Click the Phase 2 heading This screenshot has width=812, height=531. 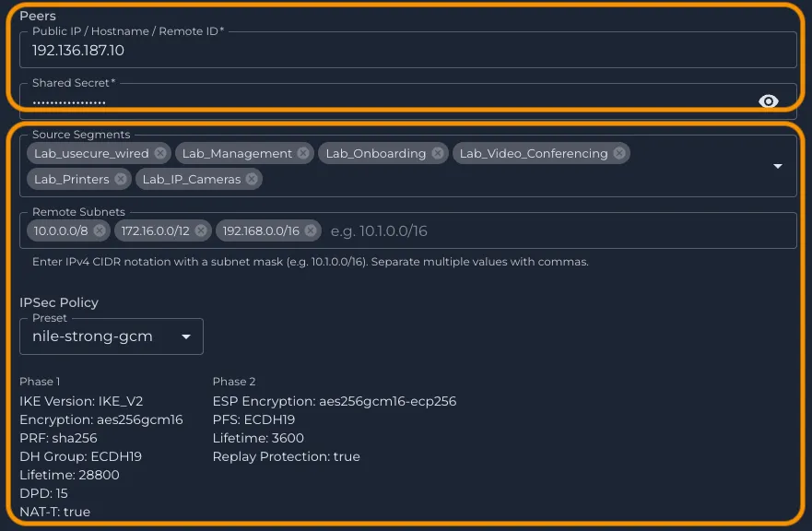(234, 382)
